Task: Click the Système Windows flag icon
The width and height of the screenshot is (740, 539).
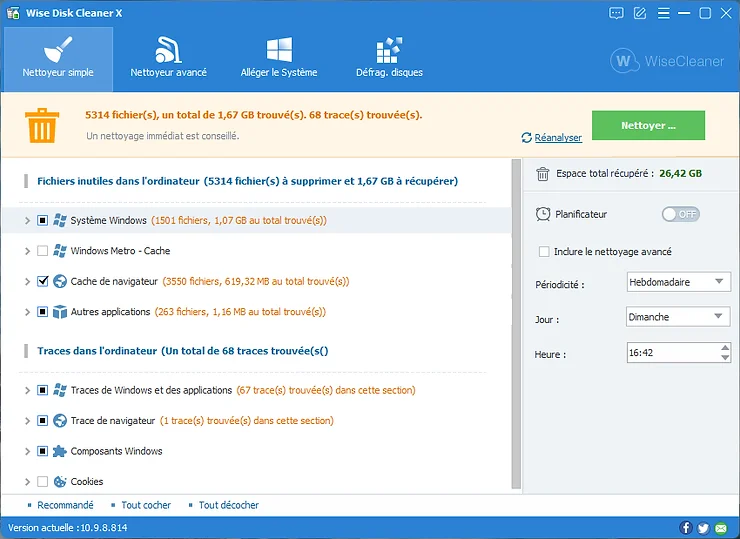Action: 60,220
